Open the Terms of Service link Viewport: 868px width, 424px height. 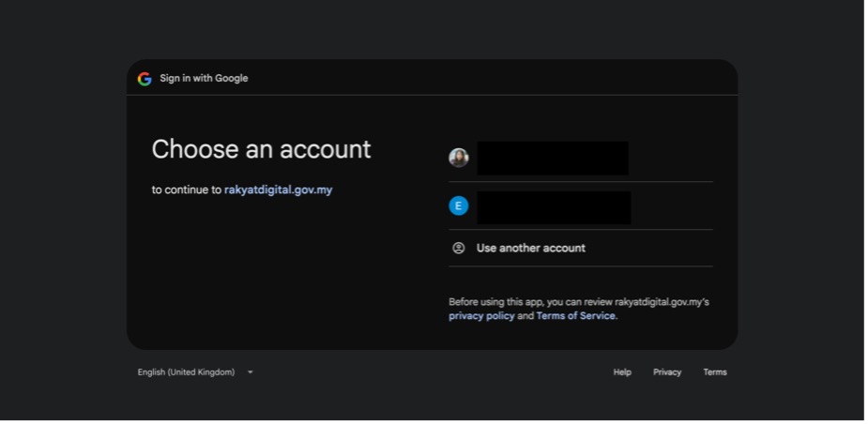coord(576,316)
